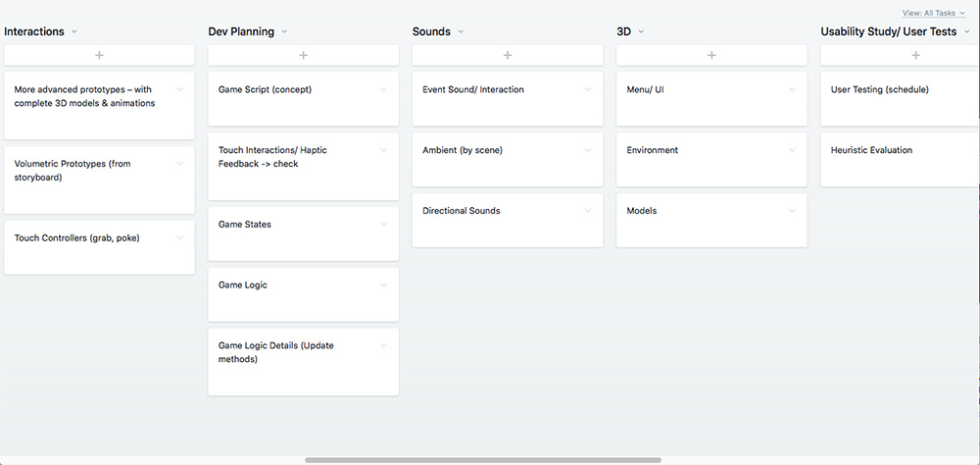
Task: Open the Game Logic task card
Action: [x=303, y=294]
